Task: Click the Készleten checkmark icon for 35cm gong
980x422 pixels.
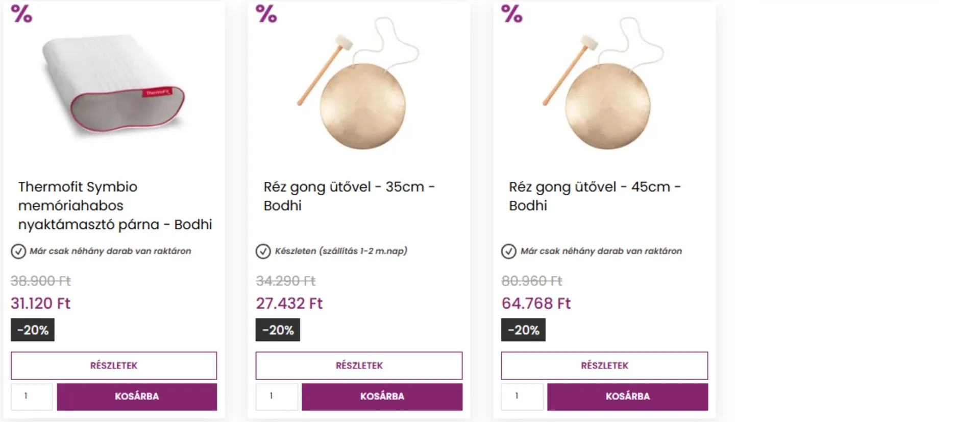Action: (263, 251)
